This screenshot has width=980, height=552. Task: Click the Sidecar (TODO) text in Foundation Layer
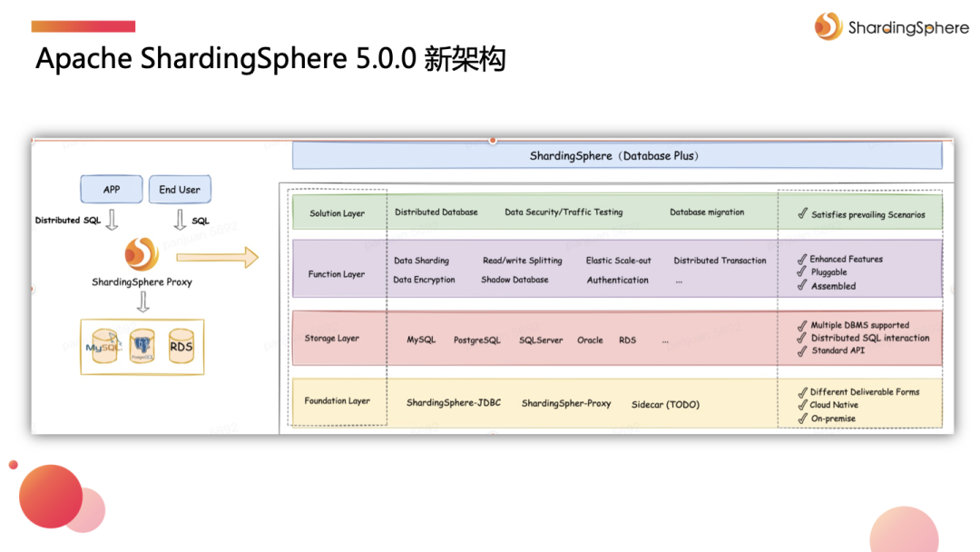click(x=664, y=403)
